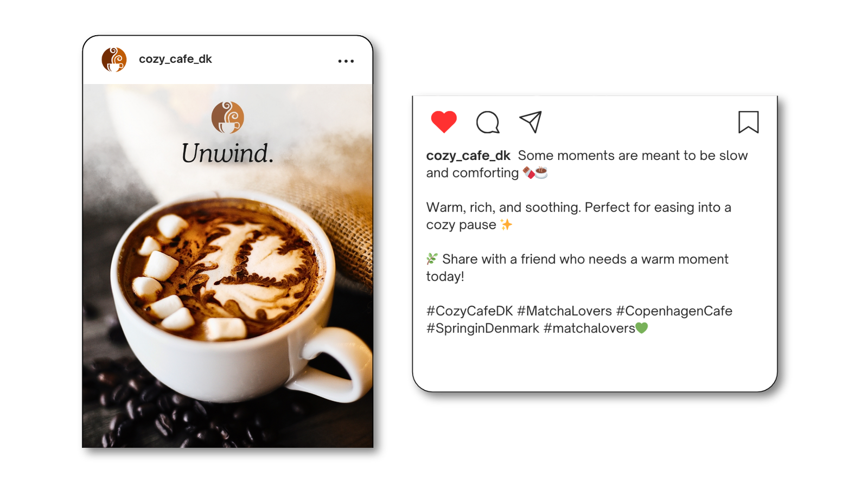The height and width of the screenshot is (488, 868).
Task: Click the sparkles emoji after cozy pause
Action: [506, 224]
